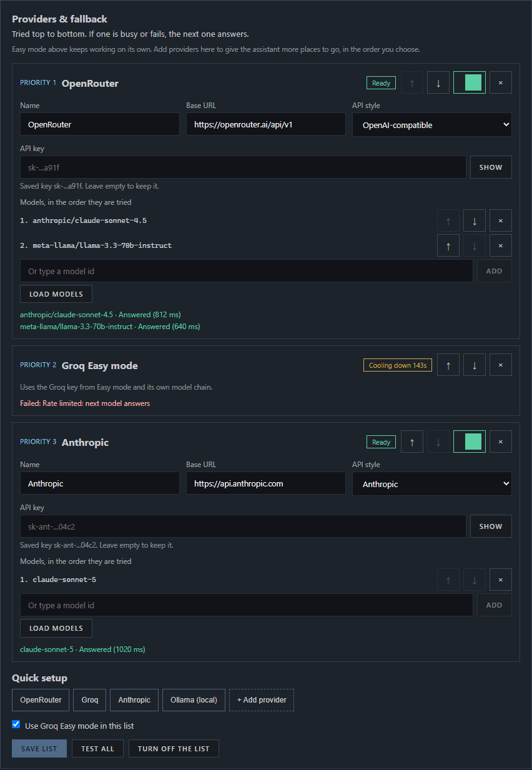This screenshot has width=532, height=770.
Task: Turn off the list
Action: point(174,749)
